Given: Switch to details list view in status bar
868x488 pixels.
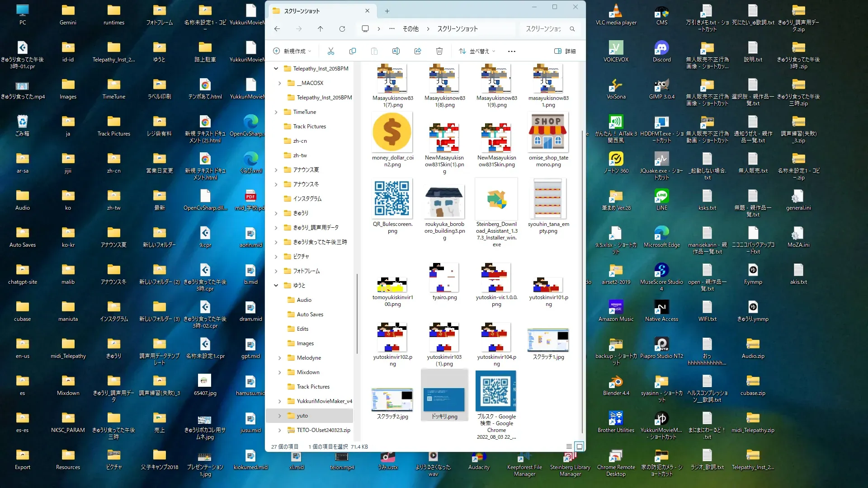Looking at the screenshot, I should 569,446.
